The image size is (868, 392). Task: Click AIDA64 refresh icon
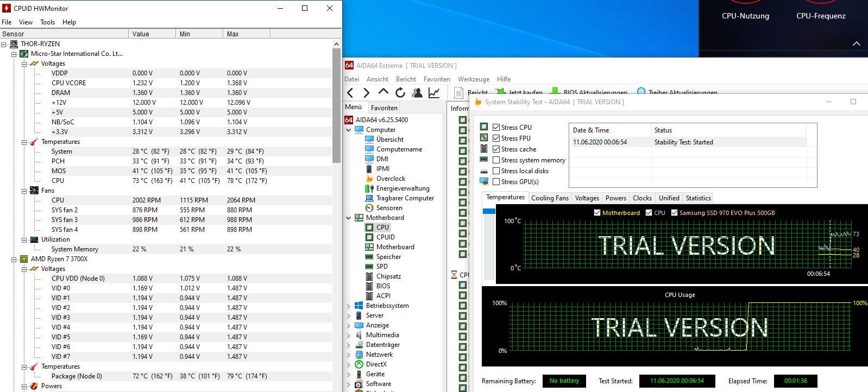(x=400, y=92)
